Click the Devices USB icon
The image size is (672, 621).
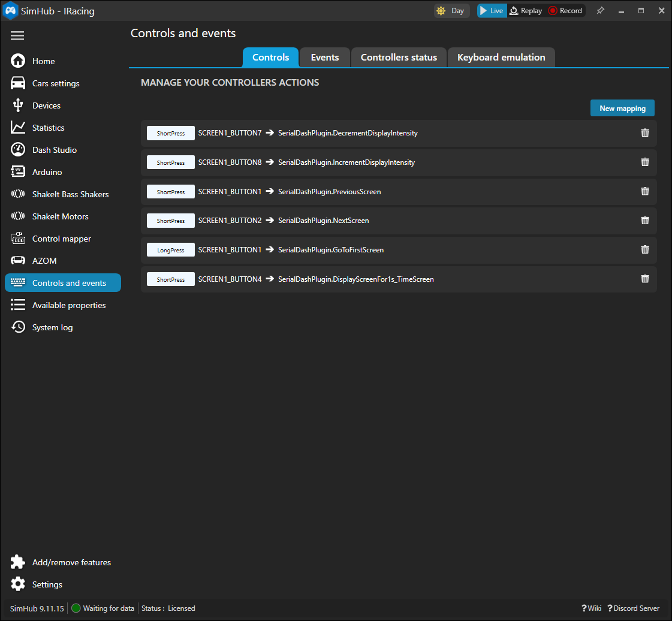(18, 105)
